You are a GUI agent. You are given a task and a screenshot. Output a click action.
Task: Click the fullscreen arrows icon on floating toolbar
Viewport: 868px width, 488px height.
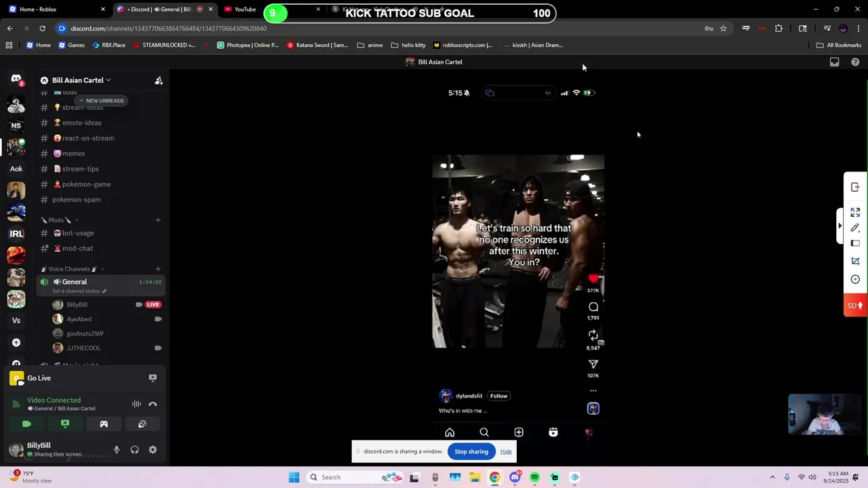click(855, 212)
